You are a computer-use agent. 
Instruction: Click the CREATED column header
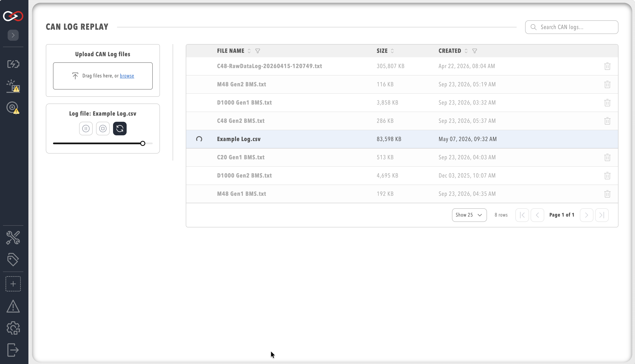pos(450,51)
